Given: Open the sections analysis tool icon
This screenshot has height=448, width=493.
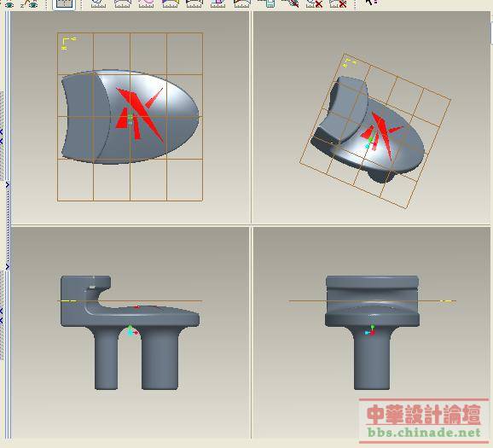Looking at the screenshot, I should (122, 3).
